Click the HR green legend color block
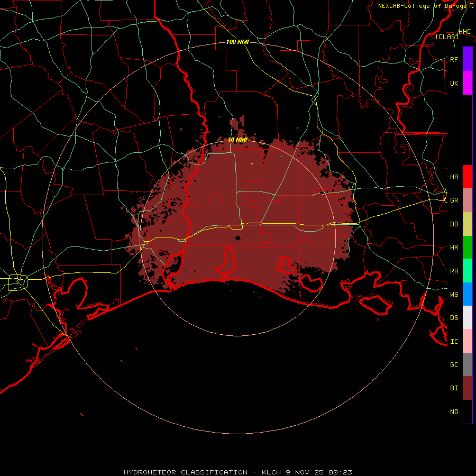476x476 pixels. point(467,247)
